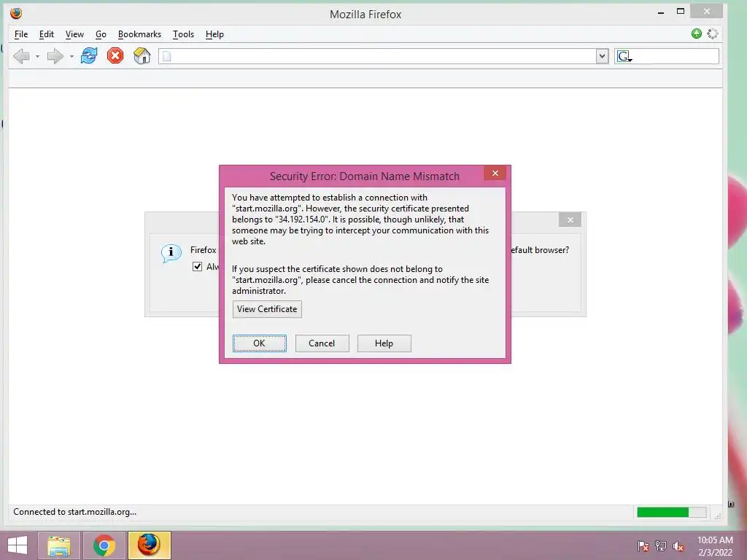This screenshot has width=747, height=560.
Task: Open Forward history dropdown arrow
Action: point(71,57)
